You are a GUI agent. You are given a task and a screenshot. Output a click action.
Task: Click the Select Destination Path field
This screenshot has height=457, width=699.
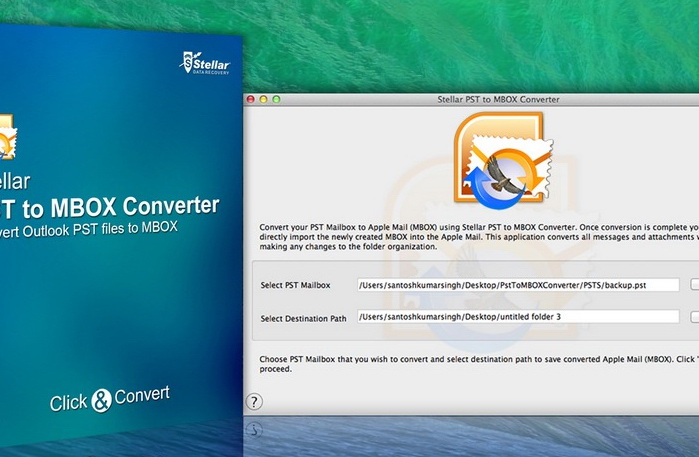[x=518, y=317]
